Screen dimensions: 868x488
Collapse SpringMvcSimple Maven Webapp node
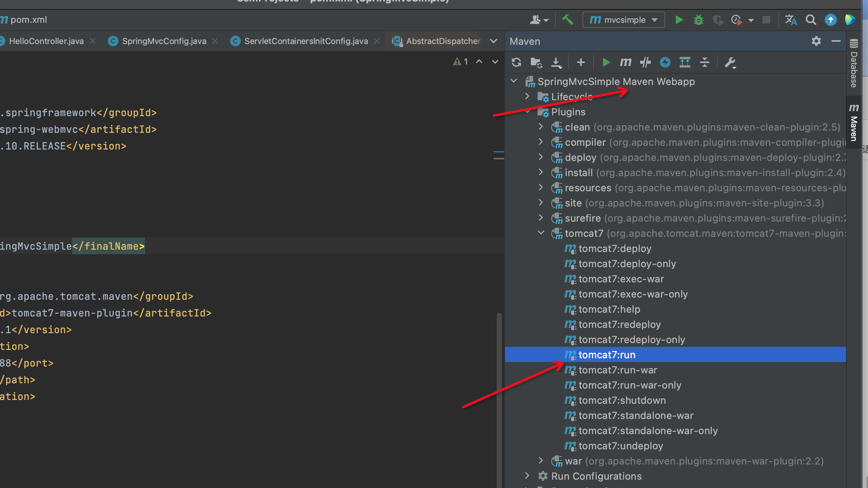point(514,81)
